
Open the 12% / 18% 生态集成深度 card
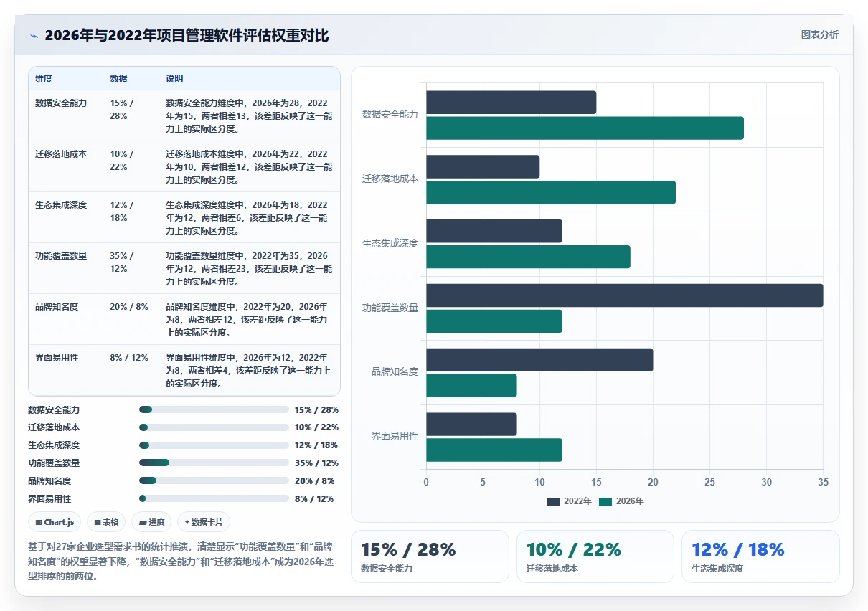(760, 556)
